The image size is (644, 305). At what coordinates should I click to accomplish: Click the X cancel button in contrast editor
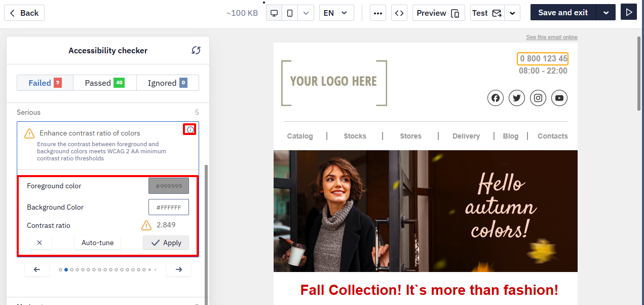pos(40,243)
